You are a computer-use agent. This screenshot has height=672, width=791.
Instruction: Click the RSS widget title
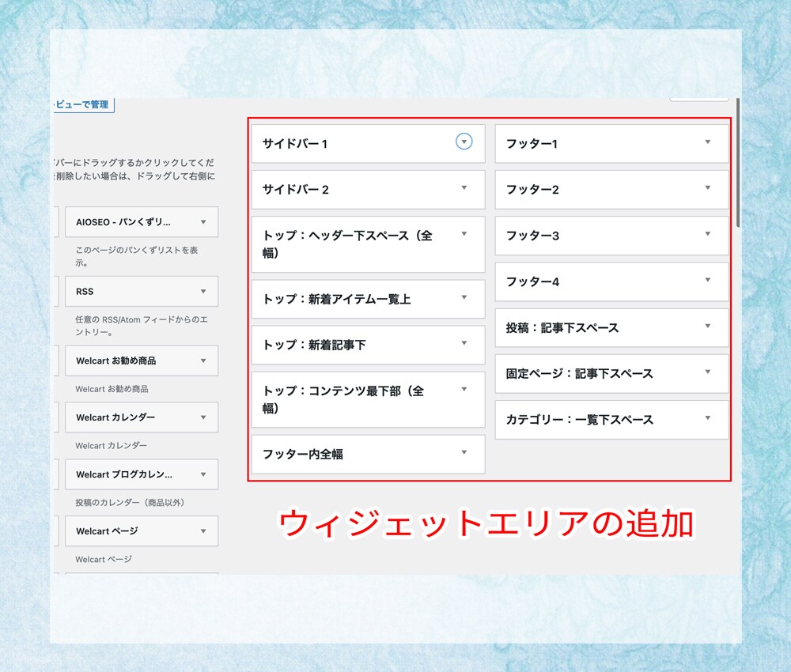tap(85, 292)
